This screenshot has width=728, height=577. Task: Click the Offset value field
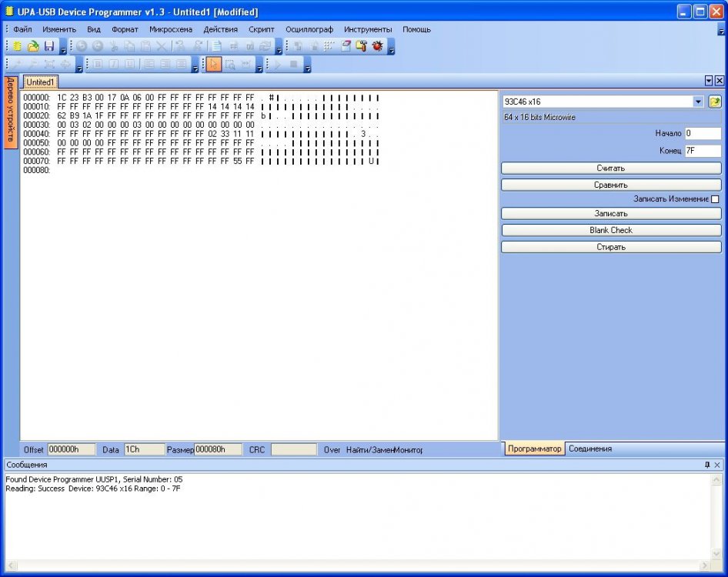71,450
